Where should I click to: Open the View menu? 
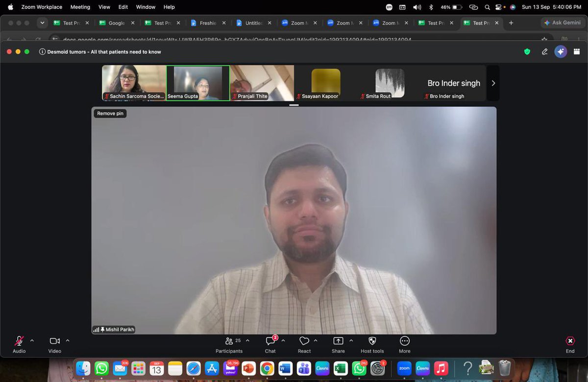(x=104, y=7)
